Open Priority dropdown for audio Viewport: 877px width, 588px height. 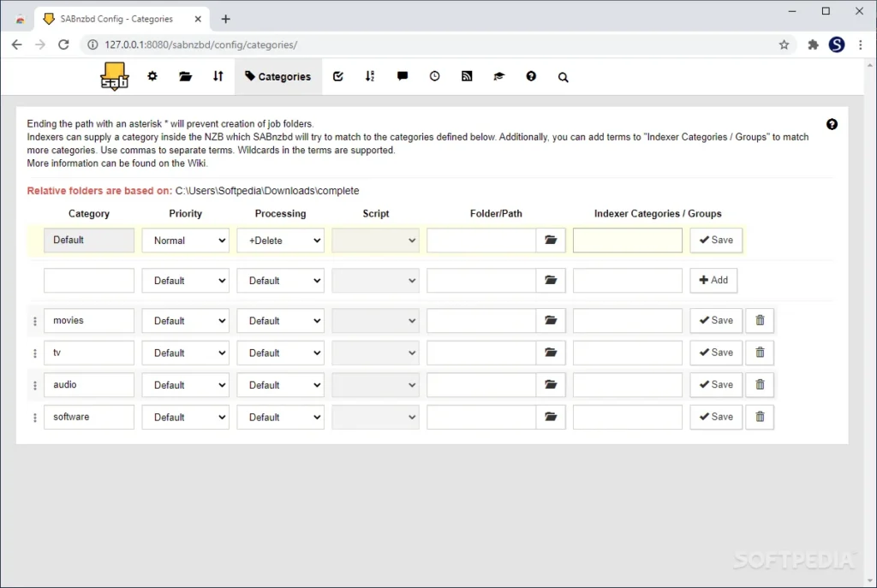click(x=185, y=385)
